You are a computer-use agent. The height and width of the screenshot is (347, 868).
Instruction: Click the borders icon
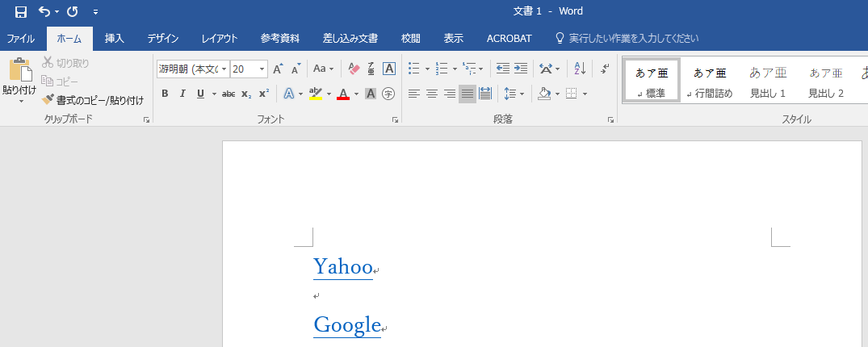572,94
